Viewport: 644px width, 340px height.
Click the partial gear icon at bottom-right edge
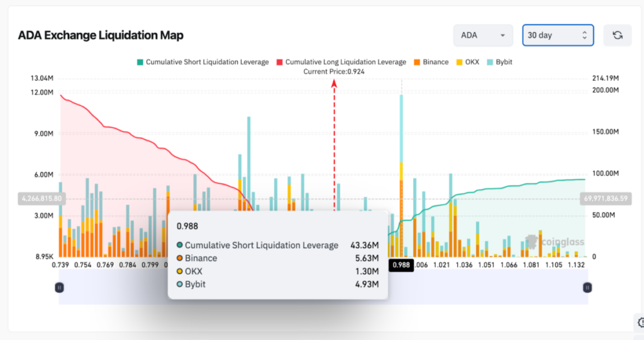[x=638, y=322]
